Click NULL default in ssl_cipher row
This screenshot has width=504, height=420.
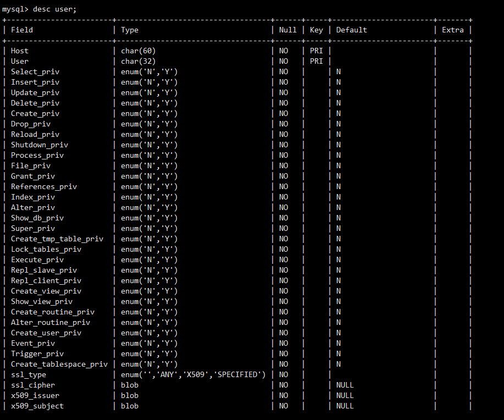[x=345, y=385]
